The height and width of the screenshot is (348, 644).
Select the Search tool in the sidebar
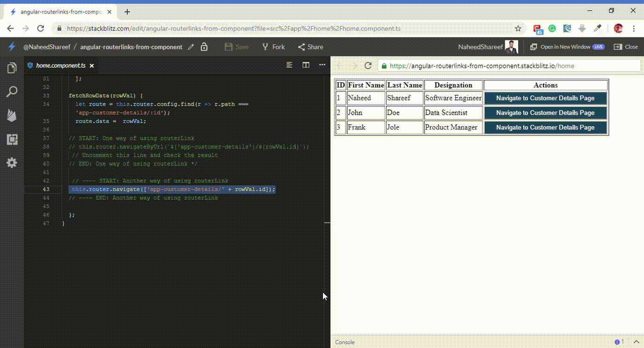(12, 92)
